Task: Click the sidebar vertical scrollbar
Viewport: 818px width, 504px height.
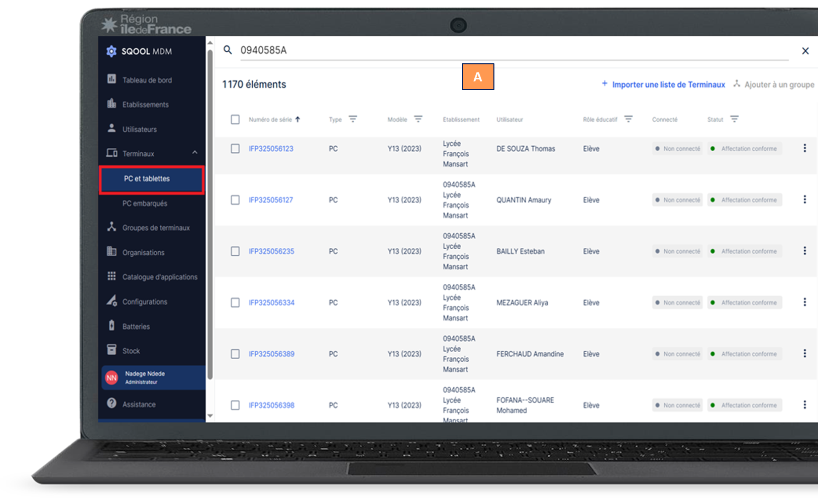Action: point(210,215)
